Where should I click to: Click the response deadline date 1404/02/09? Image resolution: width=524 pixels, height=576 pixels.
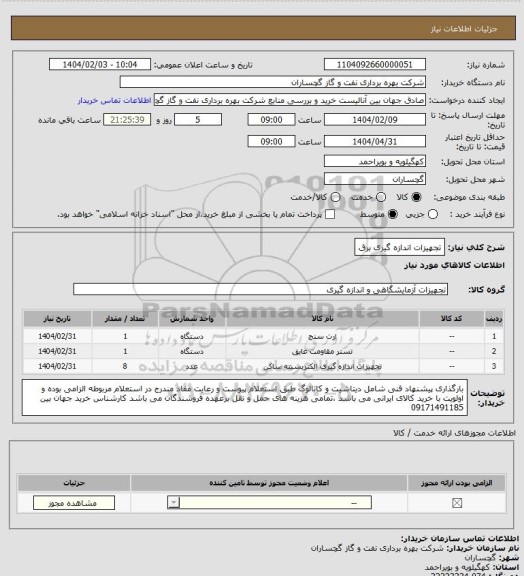pyautogui.click(x=375, y=120)
